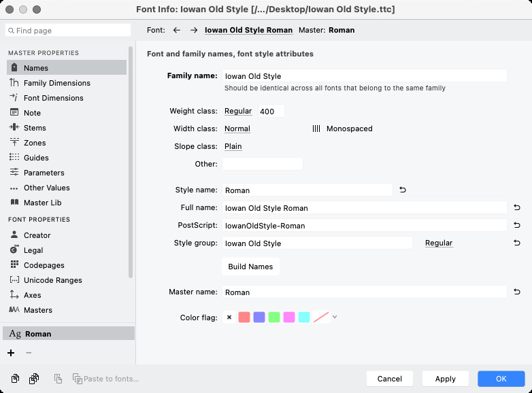Reset the Master name value
This screenshot has width=532, height=393.
click(517, 292)
